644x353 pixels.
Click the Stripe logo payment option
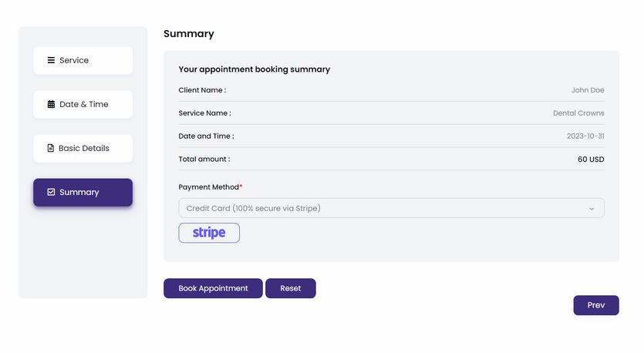pyautogui.click(x=209, y=233)
